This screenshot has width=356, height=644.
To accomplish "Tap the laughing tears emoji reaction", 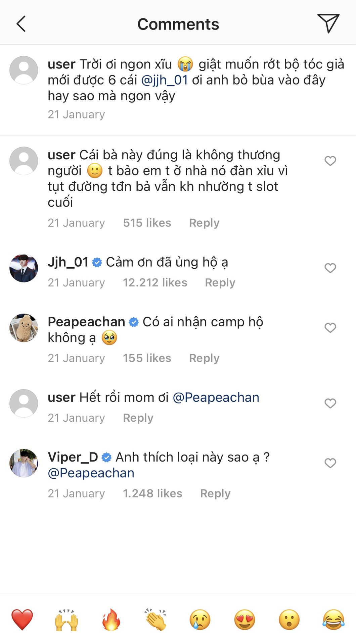I will click(333, 620).
